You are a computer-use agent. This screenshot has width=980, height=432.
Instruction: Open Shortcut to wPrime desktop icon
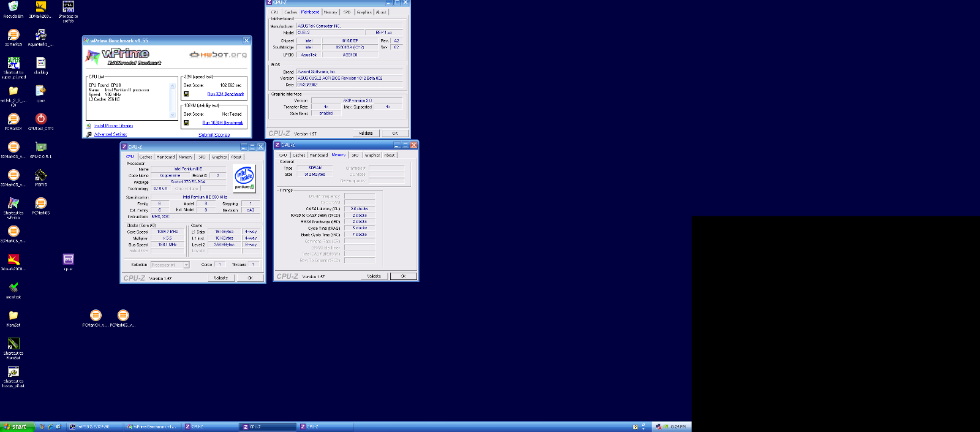tap(13, 207)
